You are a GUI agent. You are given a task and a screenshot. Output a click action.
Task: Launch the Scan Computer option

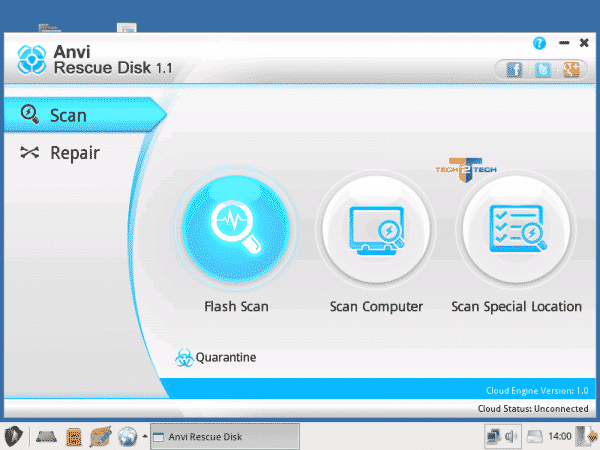[376, 228]
